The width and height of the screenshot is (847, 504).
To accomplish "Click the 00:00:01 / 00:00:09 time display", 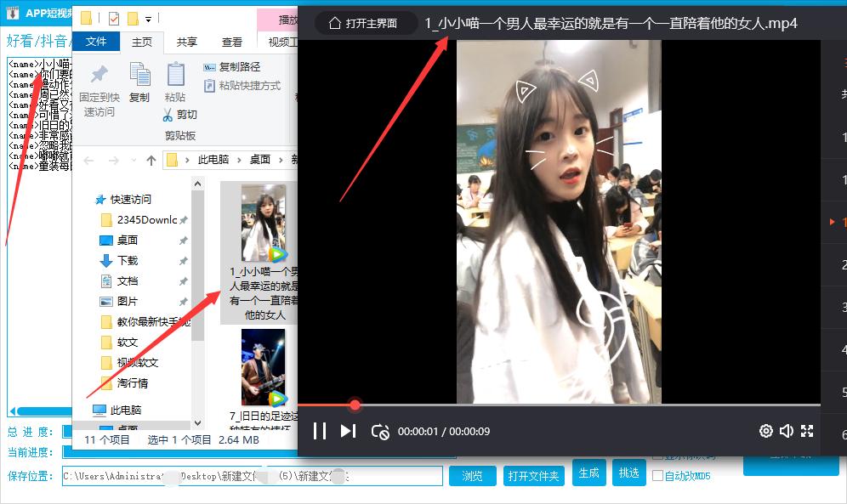I will (444, 432).
